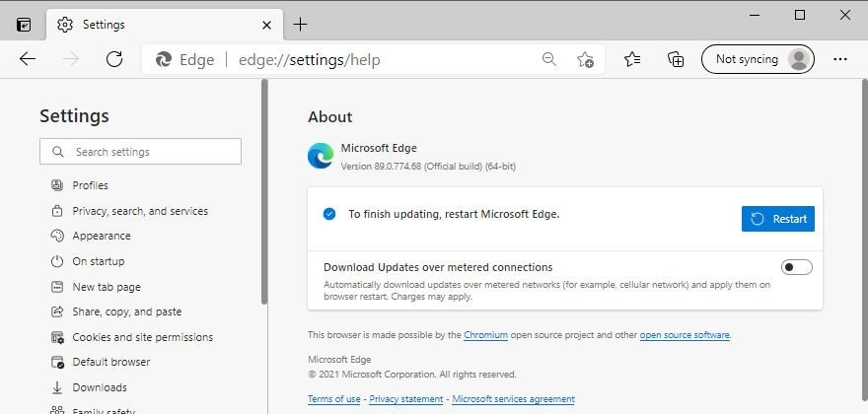
Task: Open the Chromium link
Action: pos(485,335)
